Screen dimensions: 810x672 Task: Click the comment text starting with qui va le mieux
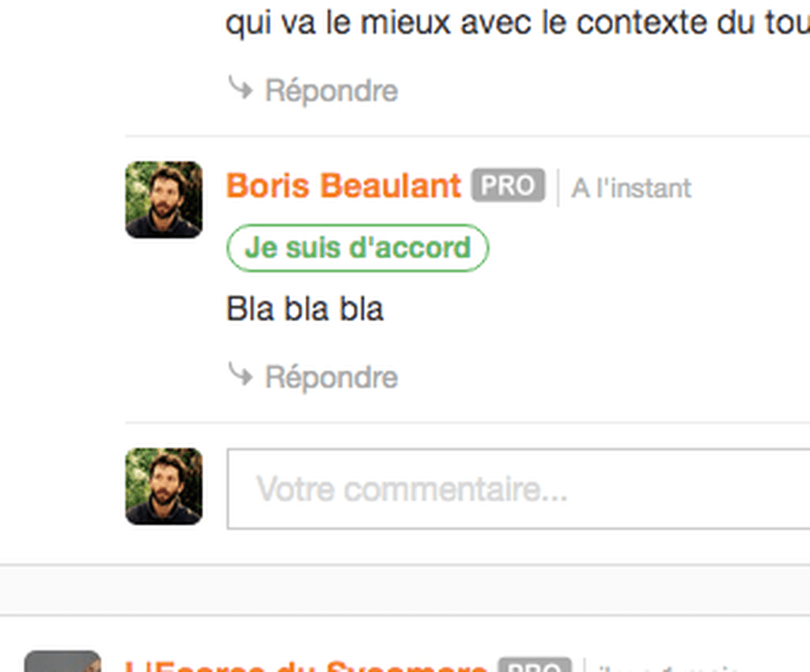517,23
